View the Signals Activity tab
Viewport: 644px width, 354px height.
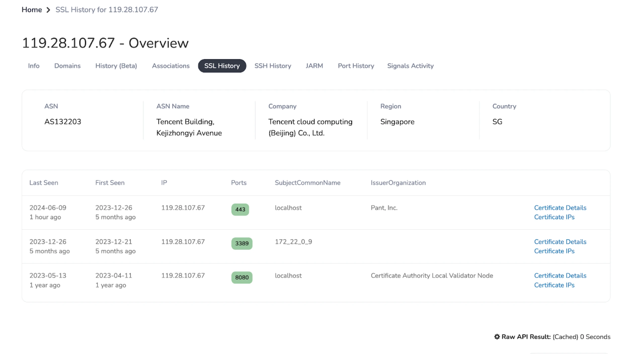pos(410,66)
